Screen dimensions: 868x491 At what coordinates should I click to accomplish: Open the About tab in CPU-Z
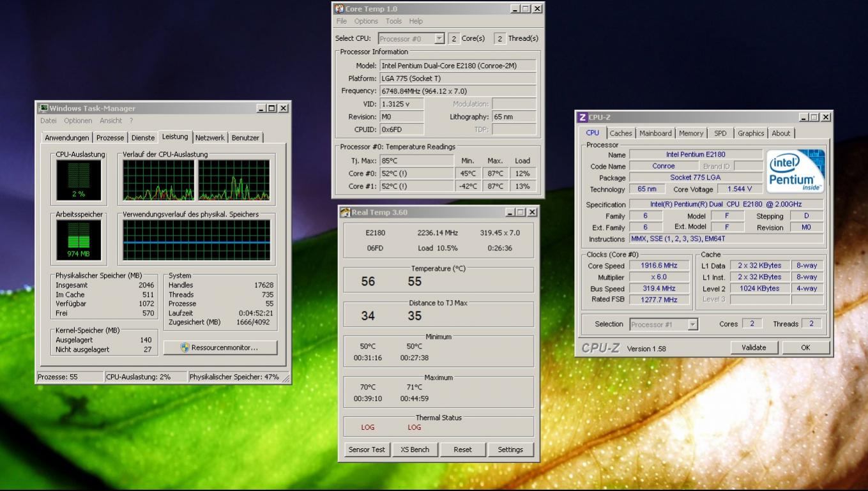pos(780,133)
